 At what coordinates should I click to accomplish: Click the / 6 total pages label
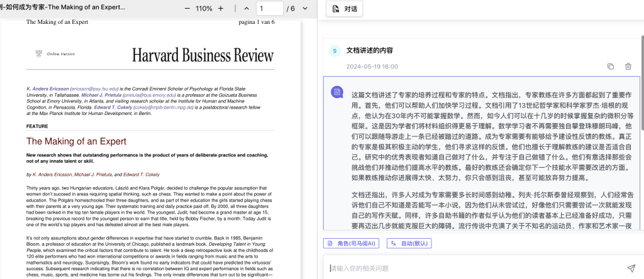pyautogui.click(x=291, y=9)
